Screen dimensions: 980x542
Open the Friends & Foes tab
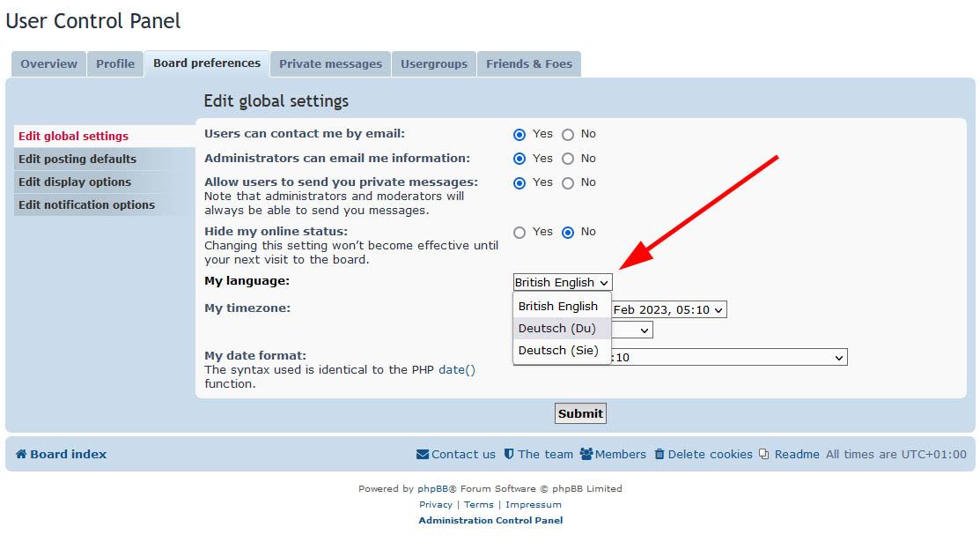tap(529, 63)
